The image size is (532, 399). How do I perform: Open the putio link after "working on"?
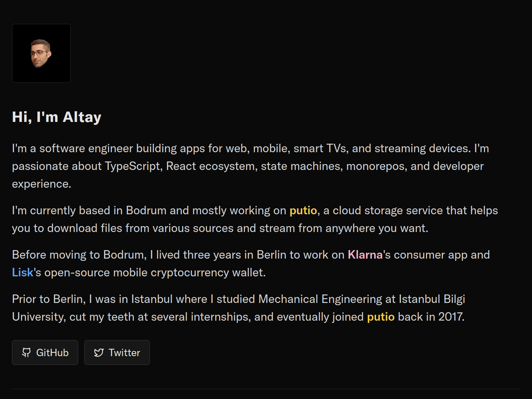tap(303, 211)
